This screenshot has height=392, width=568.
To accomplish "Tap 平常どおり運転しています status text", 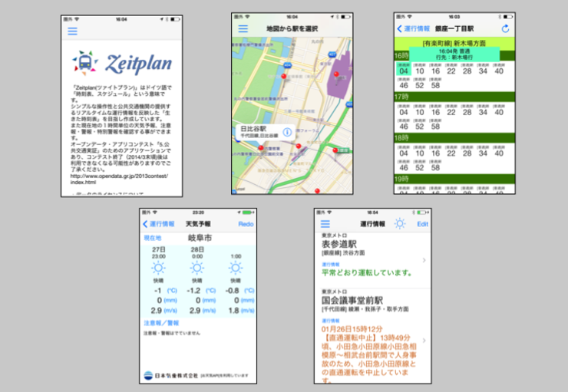I will click(367, 272).
